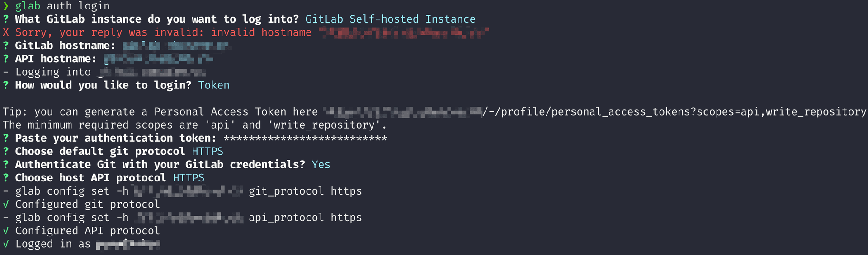Click the red X error marker

pyautogui.click(x=6, y=32)
